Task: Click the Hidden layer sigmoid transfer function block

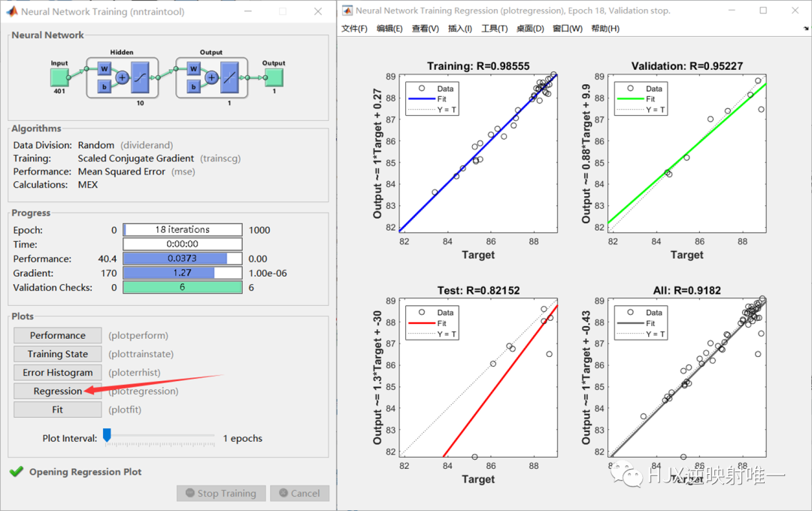Action: 140,77
